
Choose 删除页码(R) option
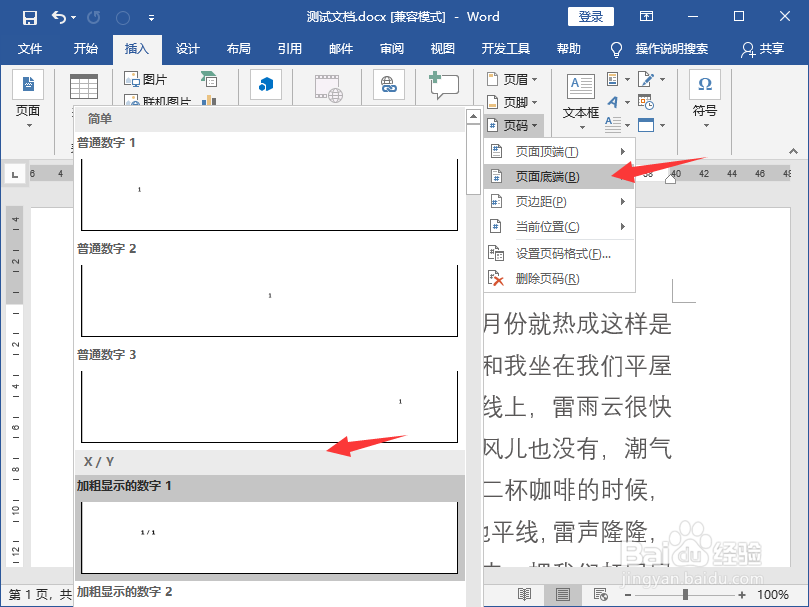[559, 279]
